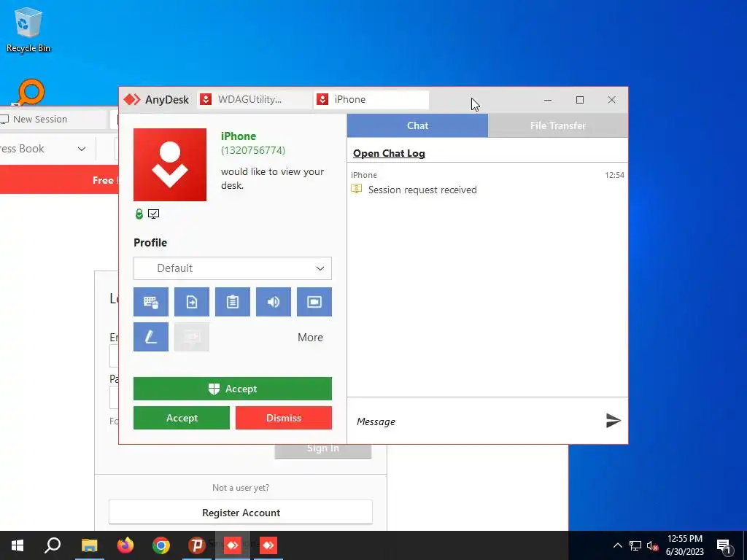
Task: Click Register Account button in background window
Action: tap(241, 513)
